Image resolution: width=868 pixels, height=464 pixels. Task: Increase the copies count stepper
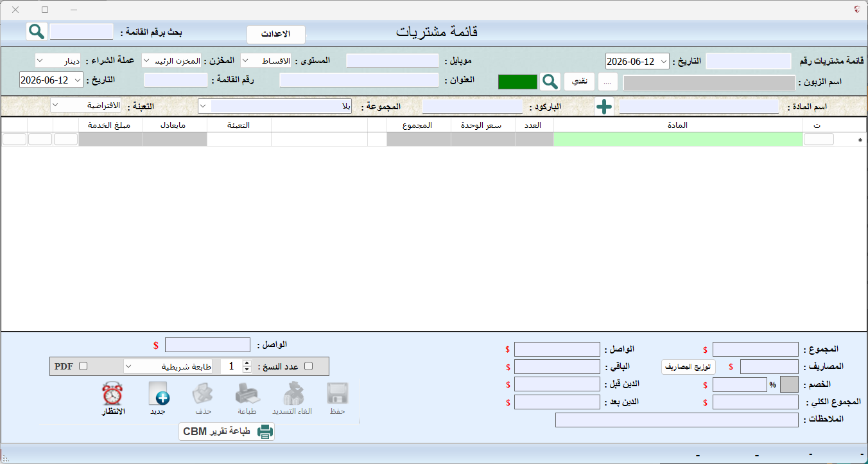click(x=247, y=363)
